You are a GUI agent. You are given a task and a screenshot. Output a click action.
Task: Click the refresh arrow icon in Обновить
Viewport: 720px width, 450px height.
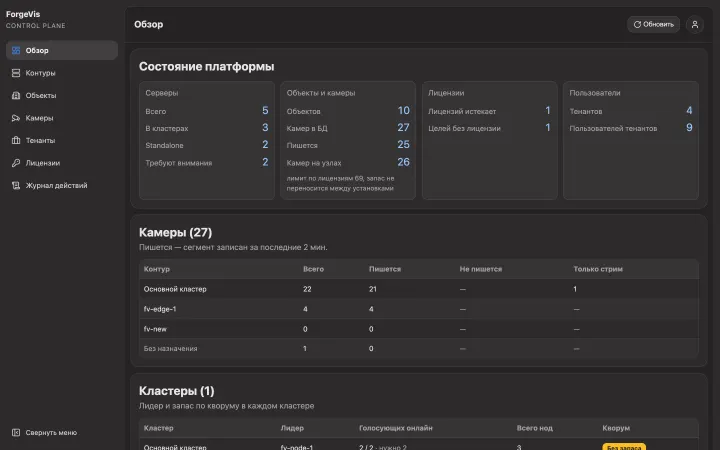click(637, 24)
